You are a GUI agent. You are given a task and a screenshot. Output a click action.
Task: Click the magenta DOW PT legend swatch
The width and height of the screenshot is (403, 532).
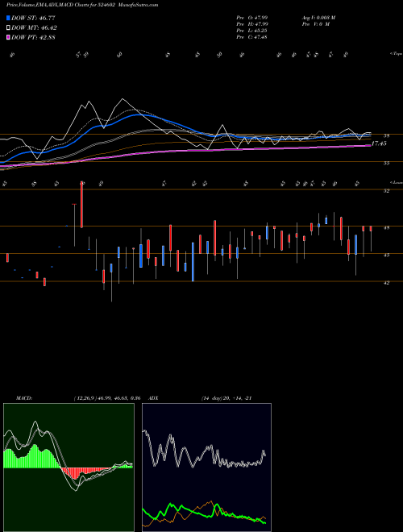pyautogui.click(x=8, y=37)
